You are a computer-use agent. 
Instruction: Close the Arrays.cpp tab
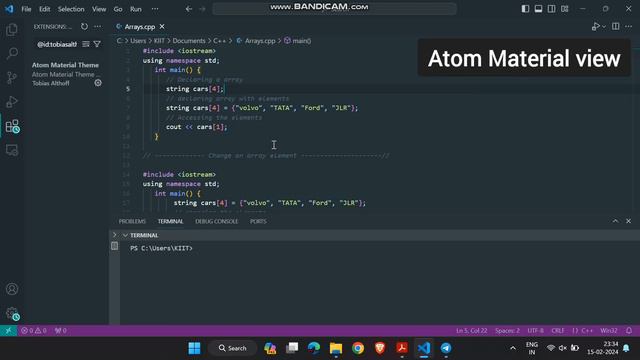point(162,27)
